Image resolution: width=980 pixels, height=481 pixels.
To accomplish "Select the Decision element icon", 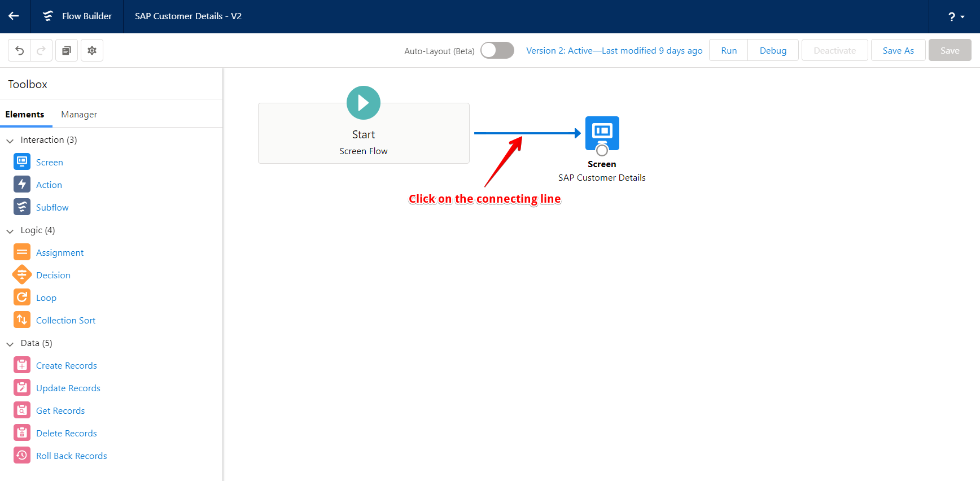I will 22,275.
